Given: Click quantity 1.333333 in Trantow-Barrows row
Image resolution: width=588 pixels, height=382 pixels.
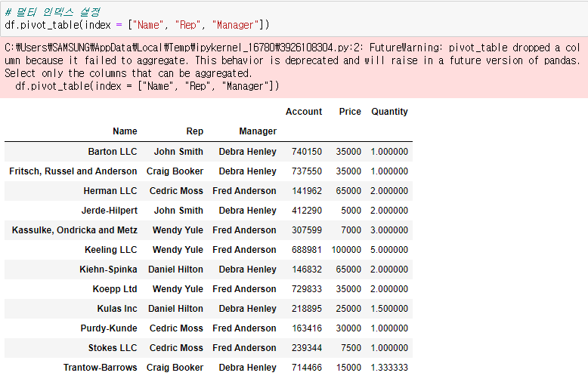Looking at the screenshot, I should (389, 368).
